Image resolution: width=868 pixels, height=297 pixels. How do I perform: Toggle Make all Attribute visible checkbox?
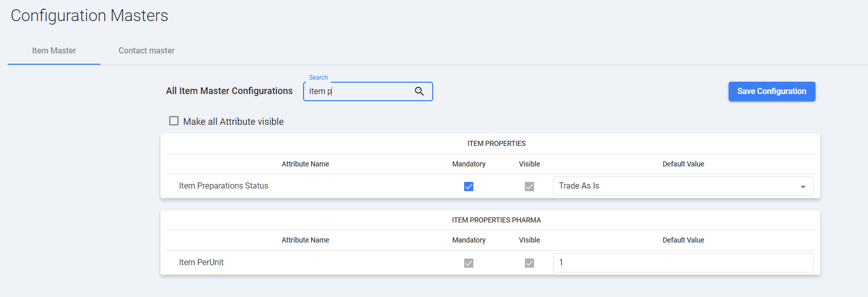click(x=174, y=121)
